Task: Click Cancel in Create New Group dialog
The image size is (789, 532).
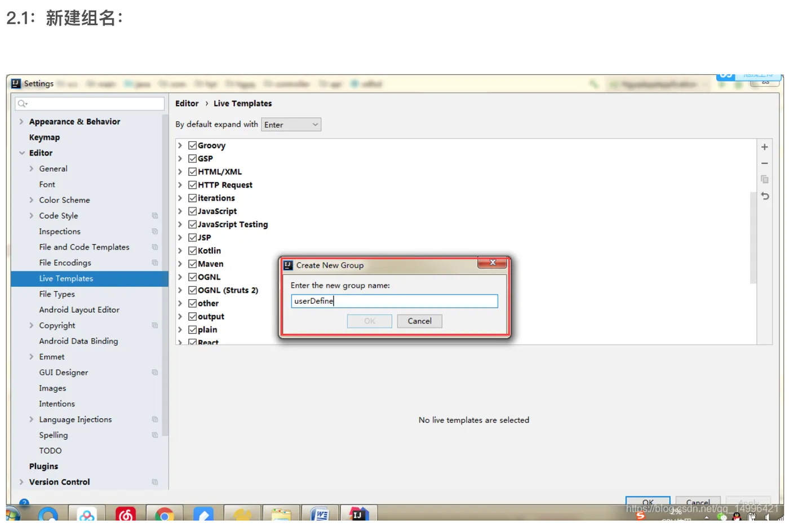Action: click(420, 321)
